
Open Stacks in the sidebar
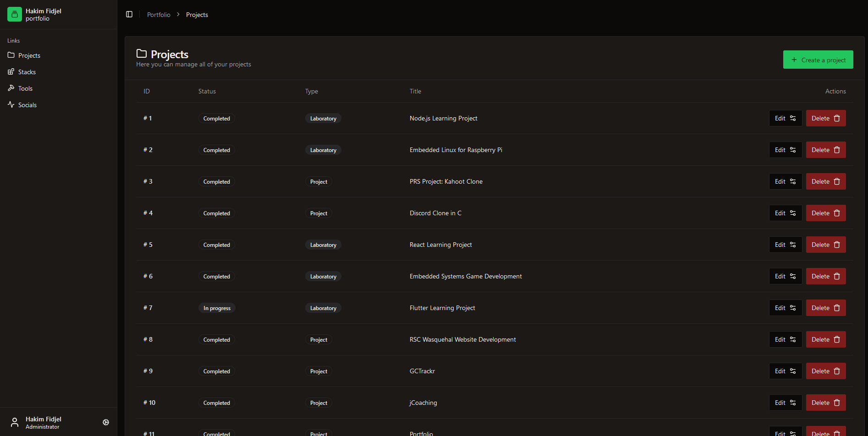[x=27, y=72]
